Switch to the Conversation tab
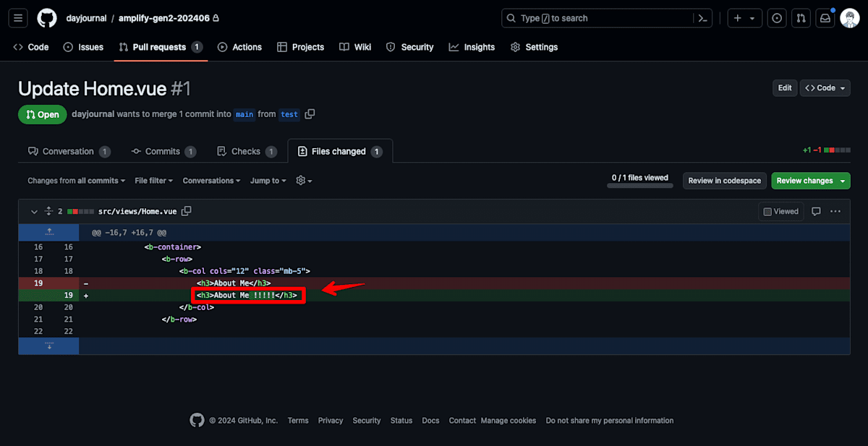868x446 pixels. [69, 151]
